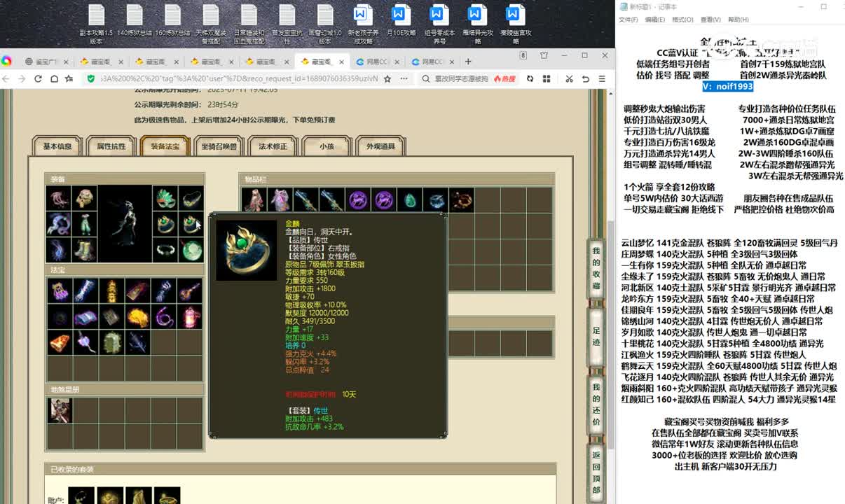Open Notepad 查看(V) menu
This screenshot has width=845, height=504.
(710, 20)
